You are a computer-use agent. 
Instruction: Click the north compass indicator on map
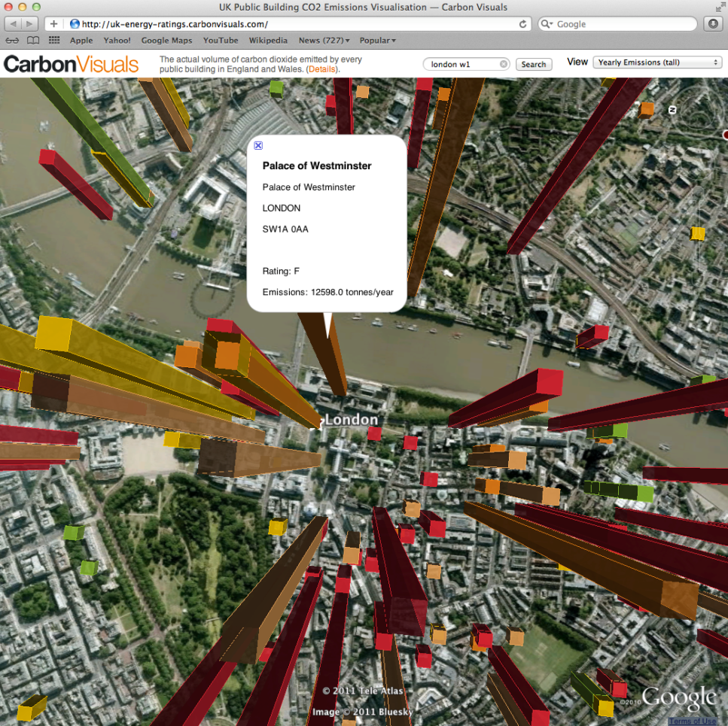(672, 110)
